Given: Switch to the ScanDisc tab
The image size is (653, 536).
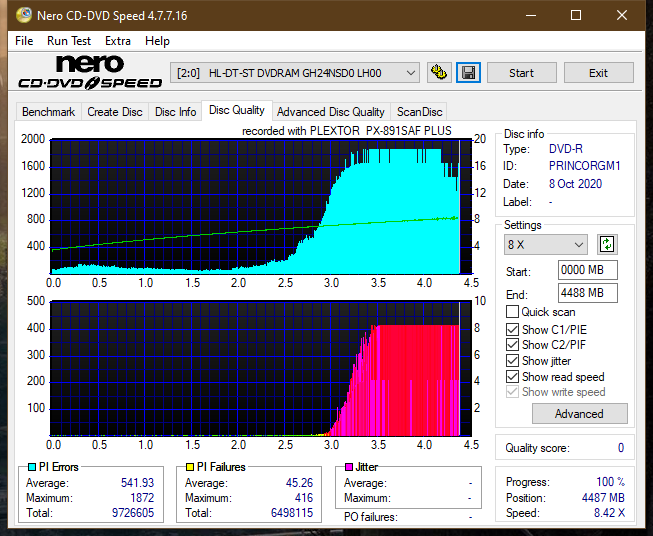Looking at the screenshot, I should click(x=419, y=112).
